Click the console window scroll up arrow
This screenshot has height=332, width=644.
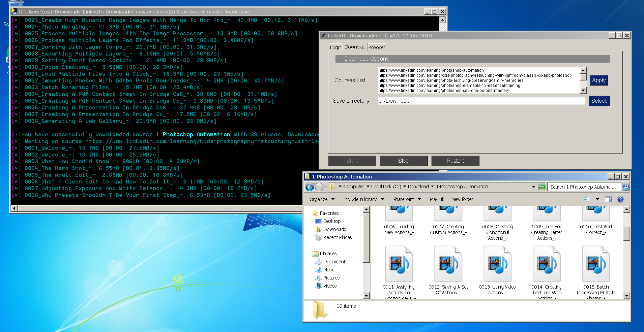443,20
